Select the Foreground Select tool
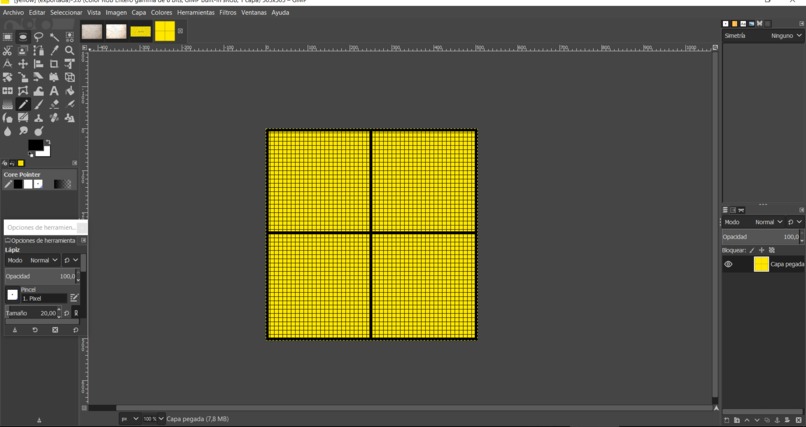806x427 pixels. pos(23,50)
